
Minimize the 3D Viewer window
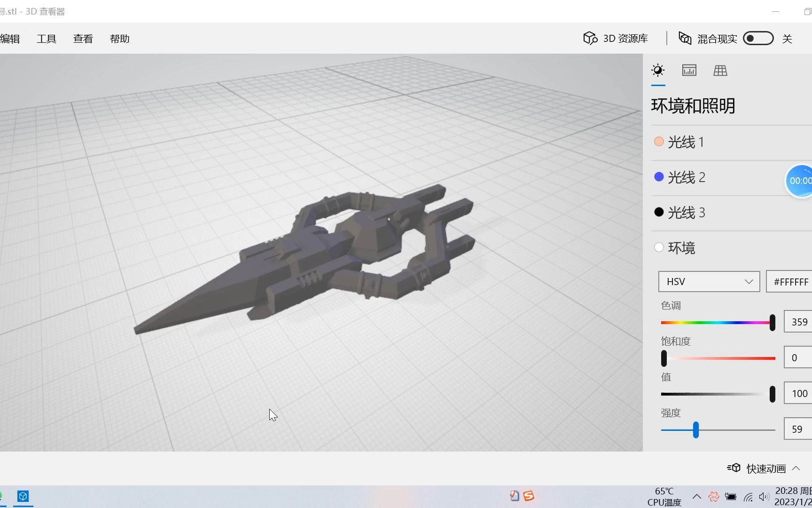(776, 11)
